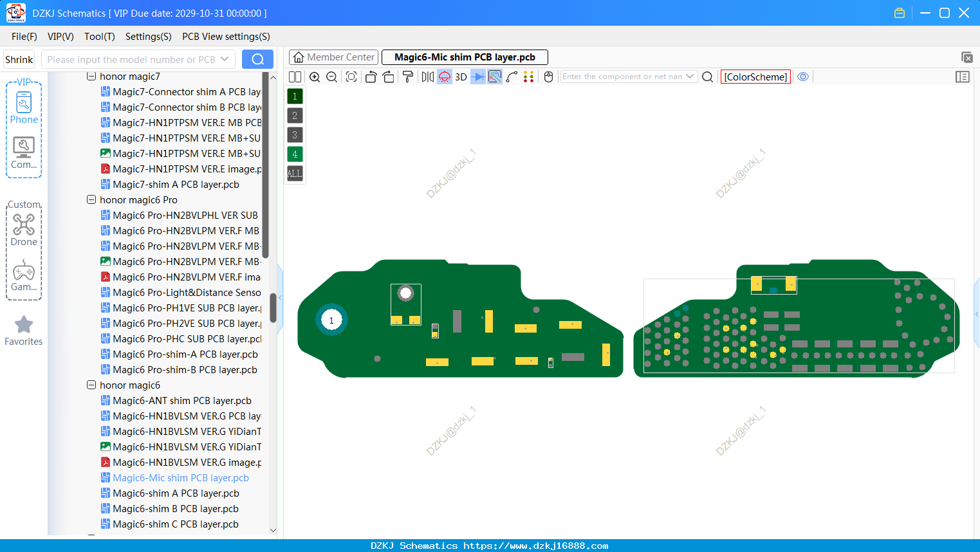Image resolution: width=980 pixels, height=552 pixels.
Task: Open Magic7-HN1PTPSM VER.E image PDF file
Action: 181,169
